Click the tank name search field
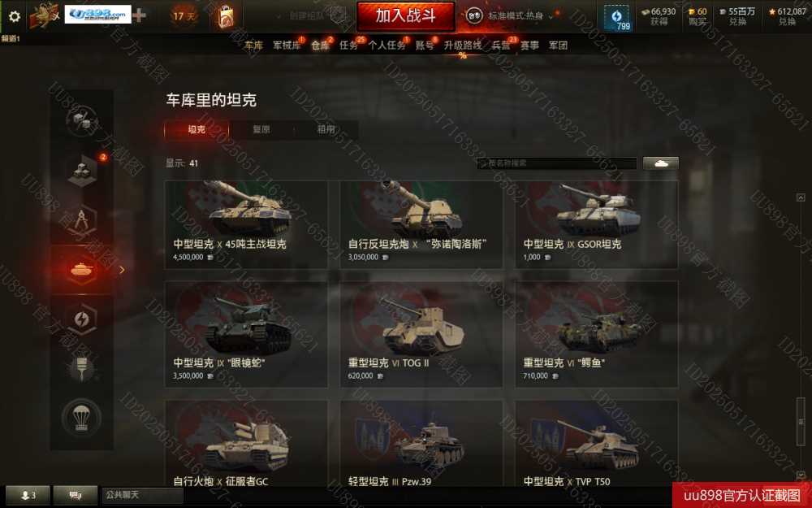The image size is (812, 508). (557, 163)
